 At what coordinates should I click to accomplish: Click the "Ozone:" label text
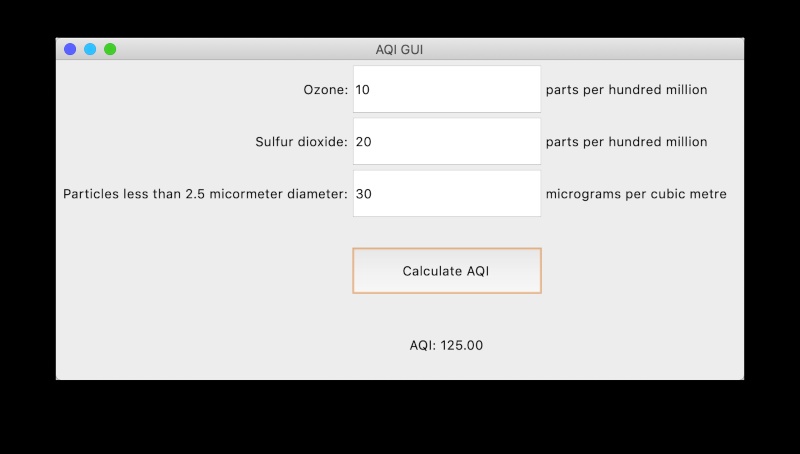pyautogui.click(x=325, y=90)
